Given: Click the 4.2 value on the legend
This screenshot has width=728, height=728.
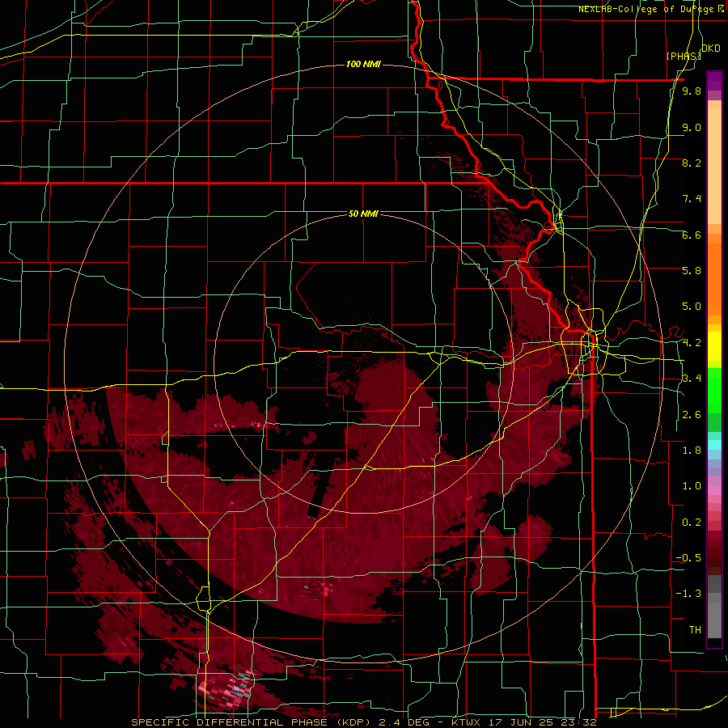Looking at the screenshot, I should tap(692, 343).
